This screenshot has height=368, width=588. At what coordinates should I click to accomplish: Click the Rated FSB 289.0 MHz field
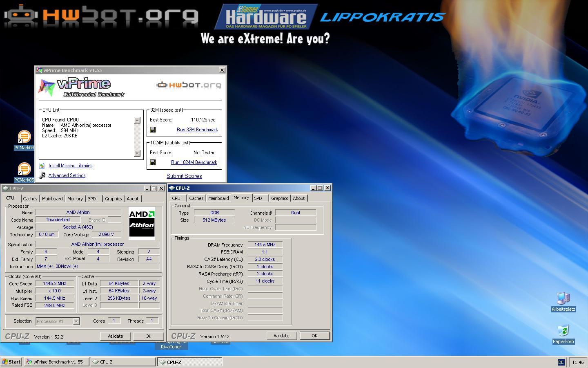(55, 305)
